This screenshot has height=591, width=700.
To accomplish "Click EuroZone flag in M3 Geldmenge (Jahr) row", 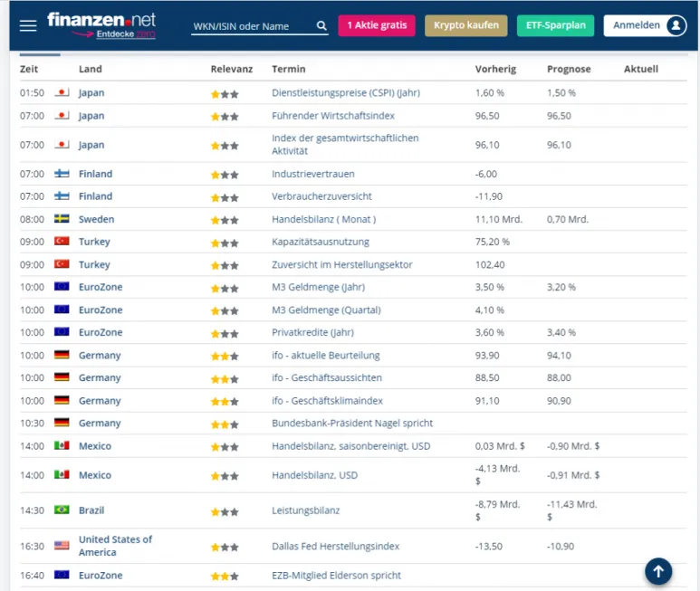I will (x=62, y=286).
